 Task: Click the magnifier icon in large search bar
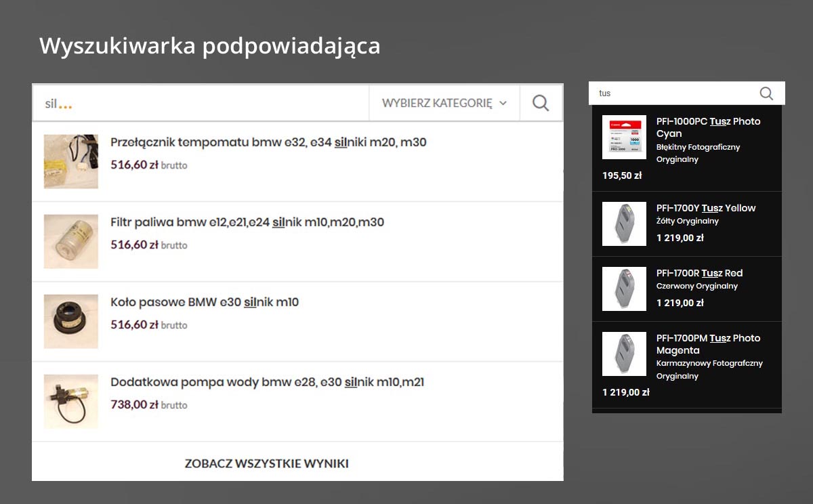coord(541,103)
